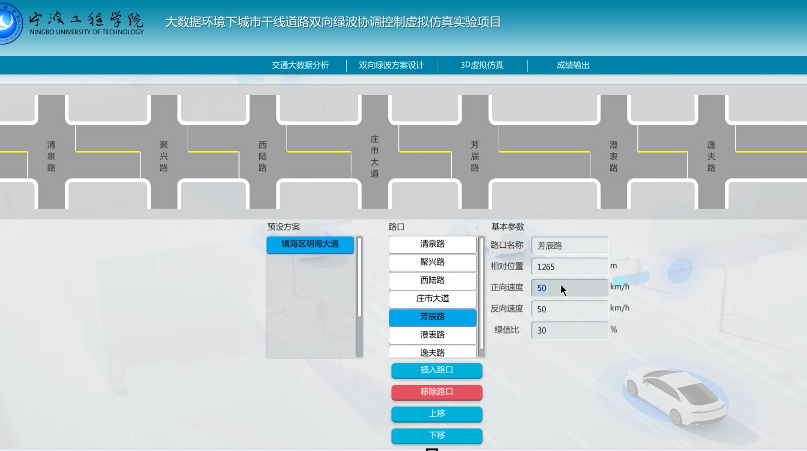Screen dimensions: 807x451
Task: Open the 交通大数据分析 menu tab
Action: pyautogui.click(x=299, y=65)
